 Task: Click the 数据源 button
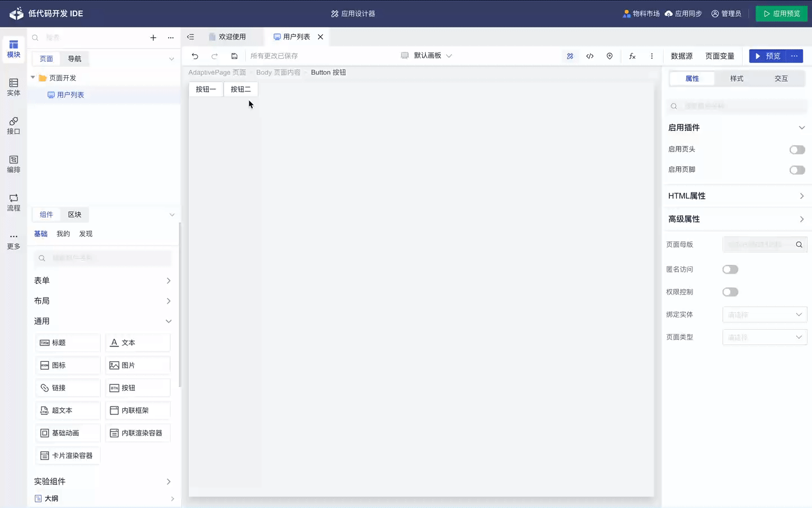pyautogui.click(x=681, y=56)
